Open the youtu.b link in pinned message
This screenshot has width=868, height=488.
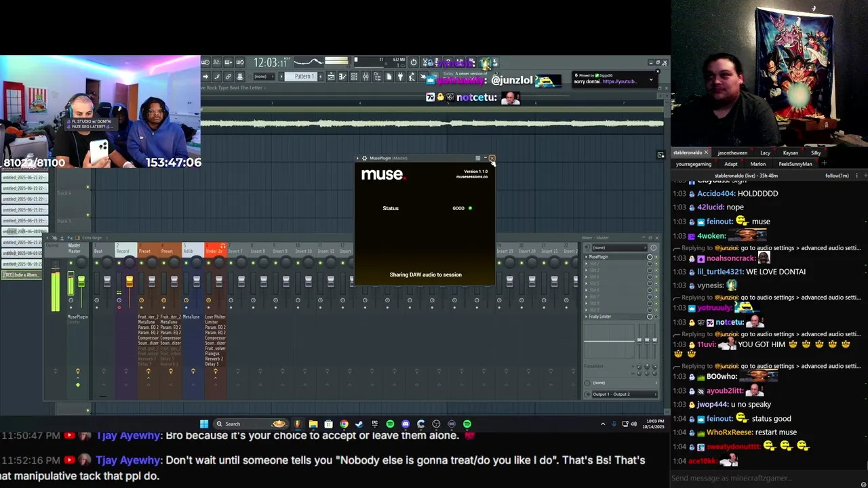point(619,81)
